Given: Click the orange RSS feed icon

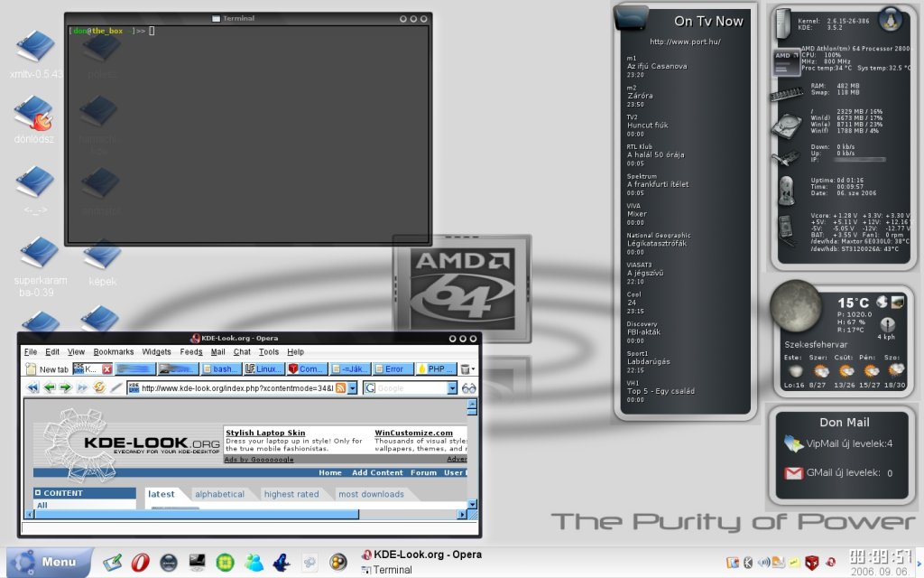Looking at the screenshot, I should (x=340, y=388).
